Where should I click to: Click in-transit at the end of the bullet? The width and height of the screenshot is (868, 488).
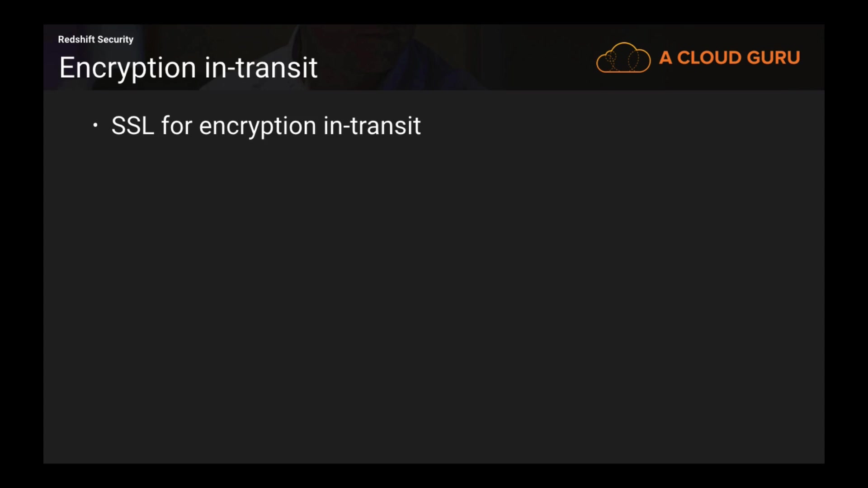pos(372,126)
